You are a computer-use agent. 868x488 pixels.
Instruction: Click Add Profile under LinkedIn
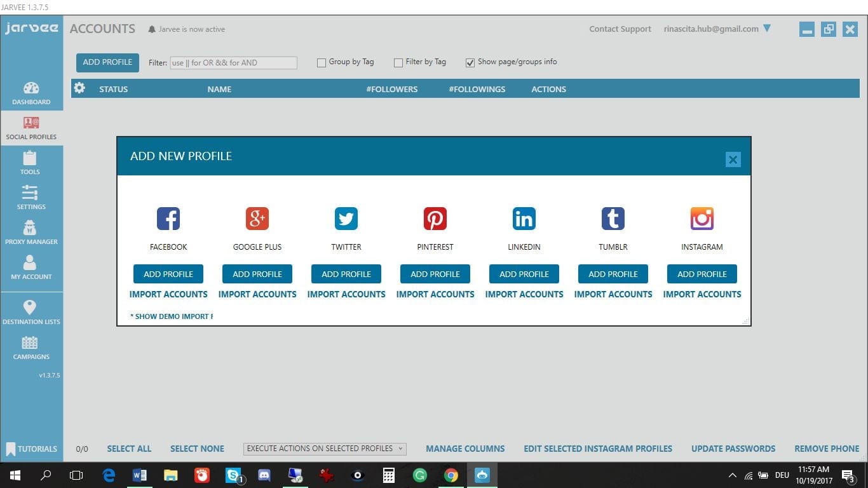(x=524, y=274)
